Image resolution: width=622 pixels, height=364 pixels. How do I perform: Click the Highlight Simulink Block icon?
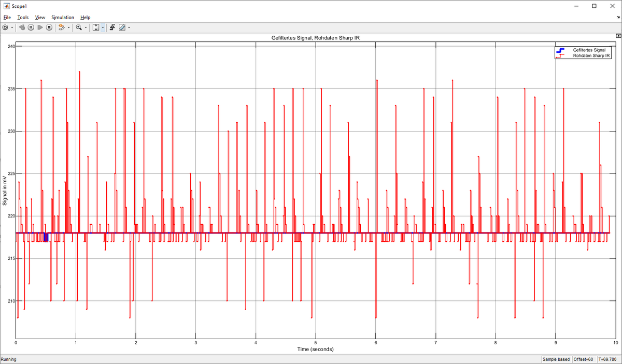[61, 27]
